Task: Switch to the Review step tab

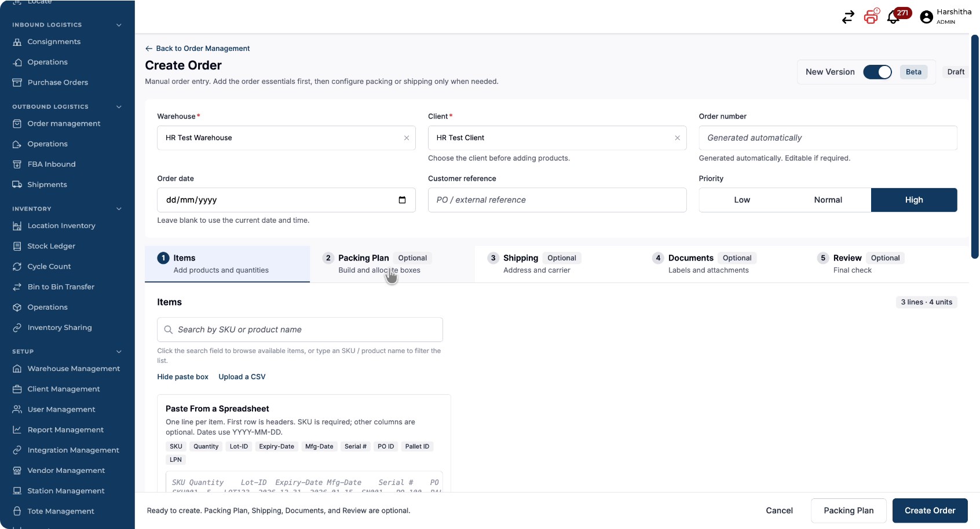Action: point(887,264)
